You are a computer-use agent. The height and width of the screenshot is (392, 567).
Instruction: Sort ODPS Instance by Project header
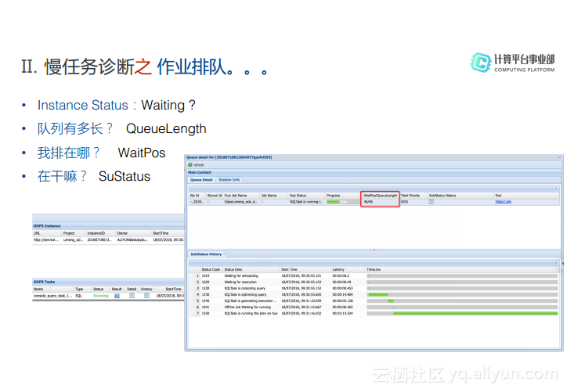(74, 233)
